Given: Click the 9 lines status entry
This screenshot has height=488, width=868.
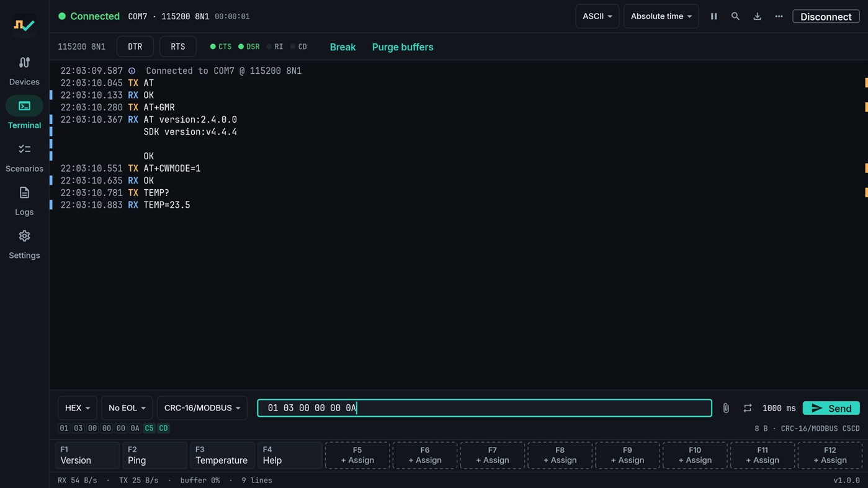Looking at the screenshot, I should coord(256,481).
